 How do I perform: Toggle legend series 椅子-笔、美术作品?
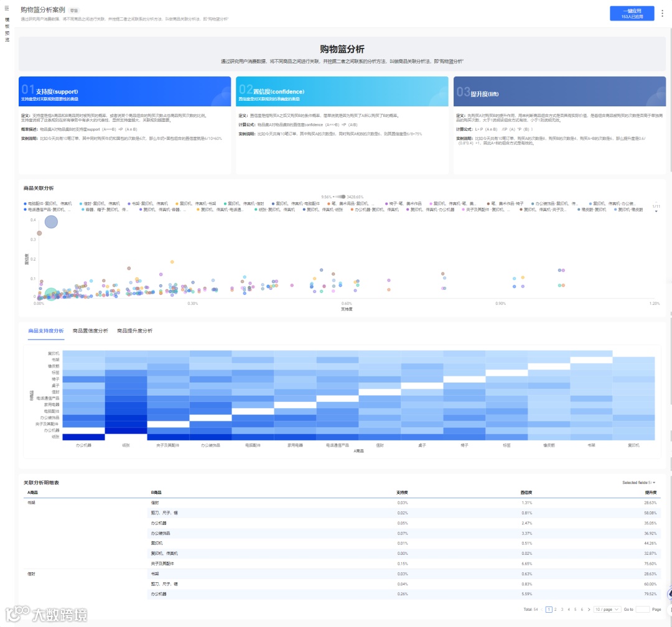tap(403, 203)
